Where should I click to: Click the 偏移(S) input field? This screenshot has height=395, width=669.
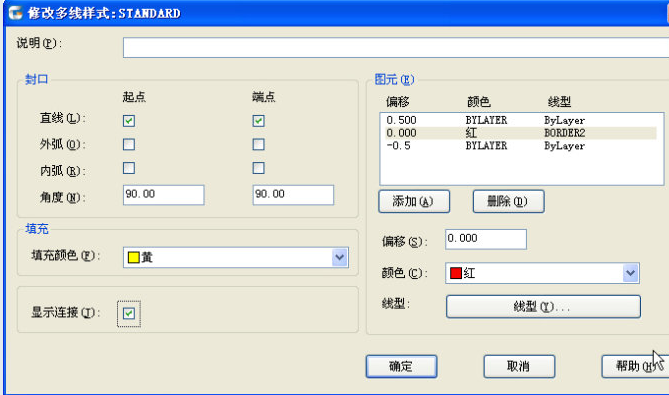tap(486, 239)
